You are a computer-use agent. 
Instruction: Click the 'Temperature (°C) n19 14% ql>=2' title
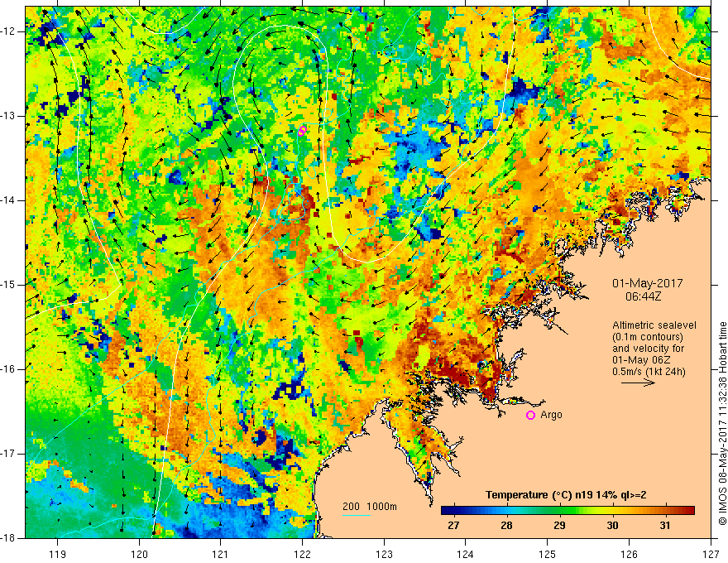[x=566, y=495]
